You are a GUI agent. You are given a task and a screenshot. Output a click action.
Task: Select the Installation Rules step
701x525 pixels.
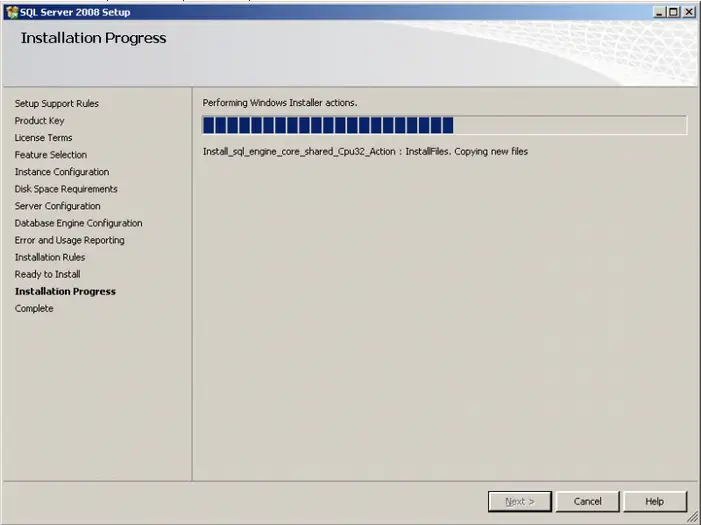click(x=50, y=257)
